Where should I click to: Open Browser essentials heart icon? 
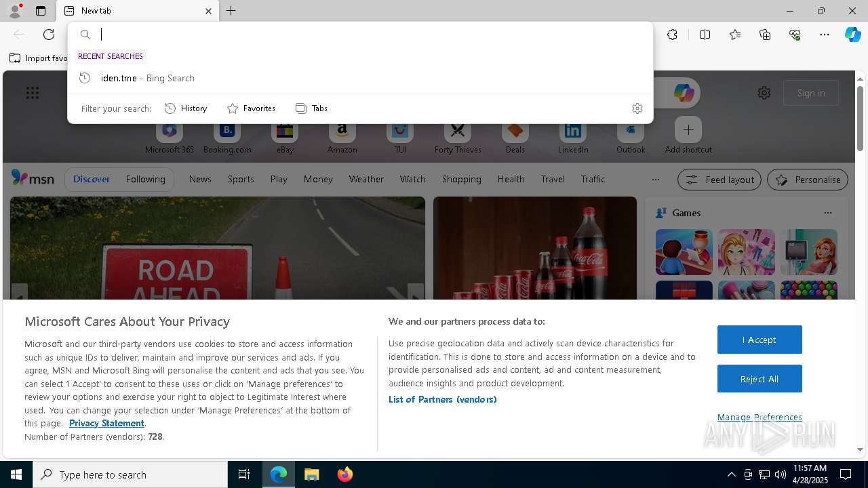[x=795, y=35]
